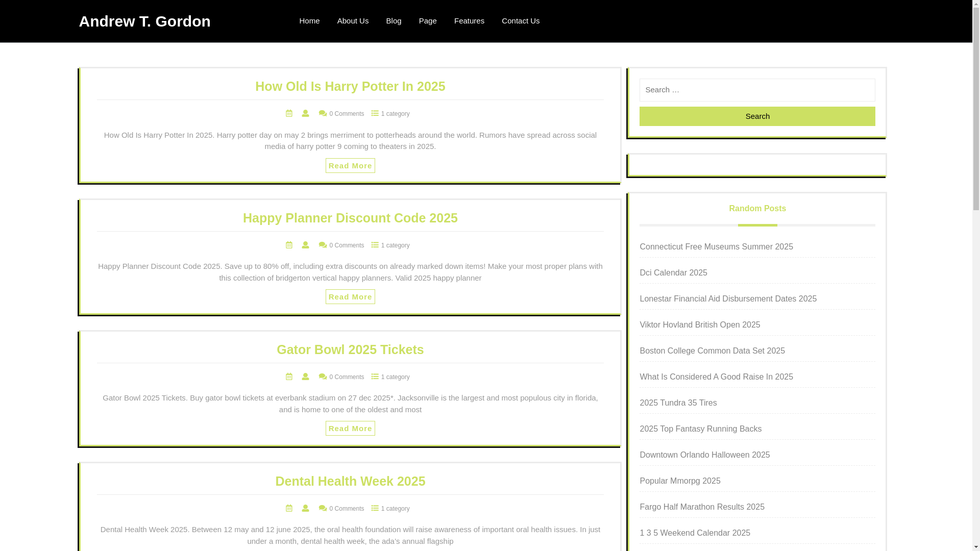This screenshot has width=980, height=551.
Task: Click the comments bubble icon under Dental Health Week post
Action: click(323, 508)
